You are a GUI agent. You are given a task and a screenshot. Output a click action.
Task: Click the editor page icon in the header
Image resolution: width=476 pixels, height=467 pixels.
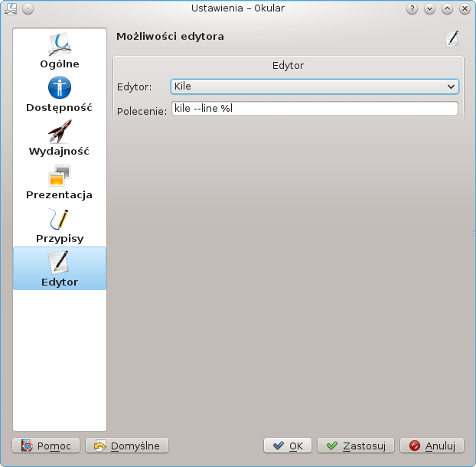[452, 38]
